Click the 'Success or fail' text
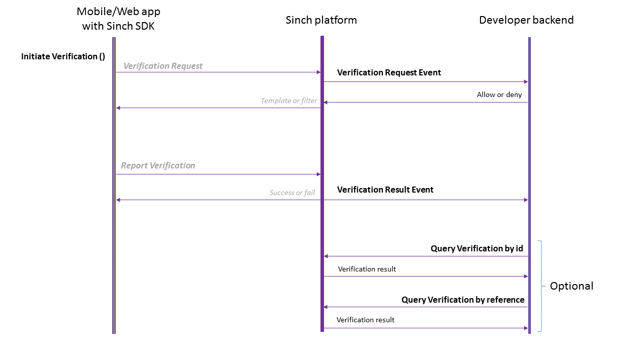Image resolution: width=644 pixels, height=362 pixels. click(x=292, y=193)
